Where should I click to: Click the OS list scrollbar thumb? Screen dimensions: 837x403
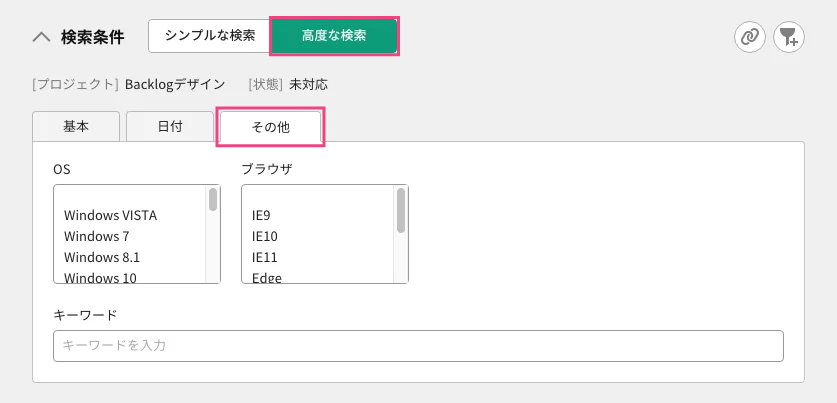[x=213, y=199]
